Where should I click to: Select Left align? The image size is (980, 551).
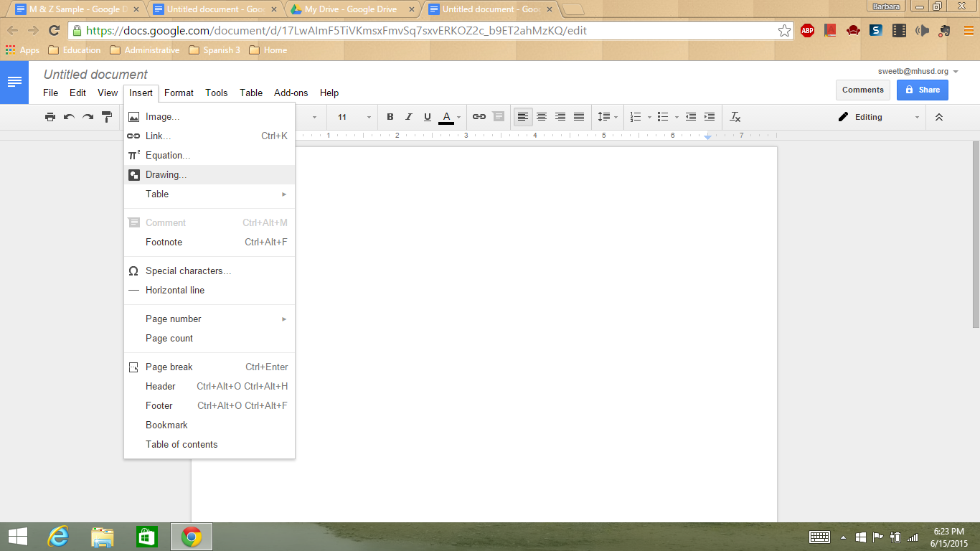(523, 117)
